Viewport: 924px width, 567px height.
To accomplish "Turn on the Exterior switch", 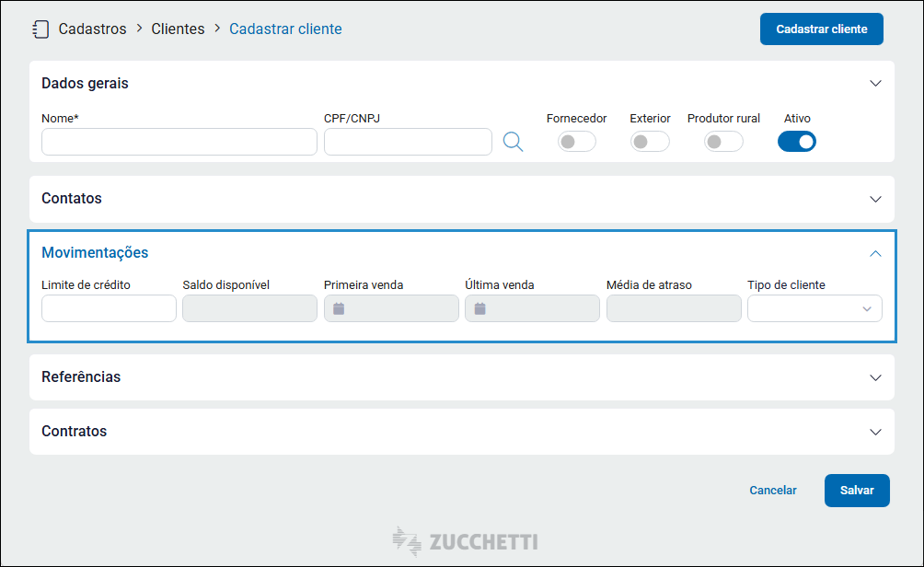I will click(x=650, y=142).
